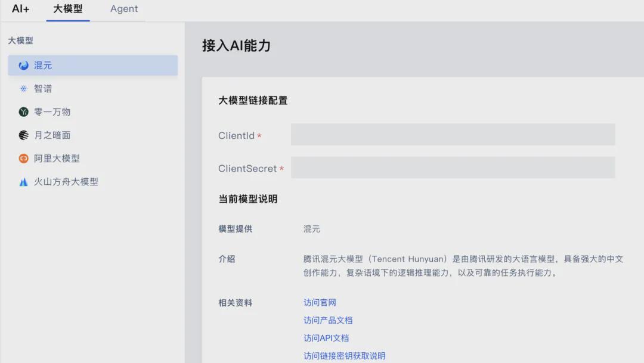Click the 月之暗面 Moonshot model icon
The image size is (644, 363).
(22, 135)
